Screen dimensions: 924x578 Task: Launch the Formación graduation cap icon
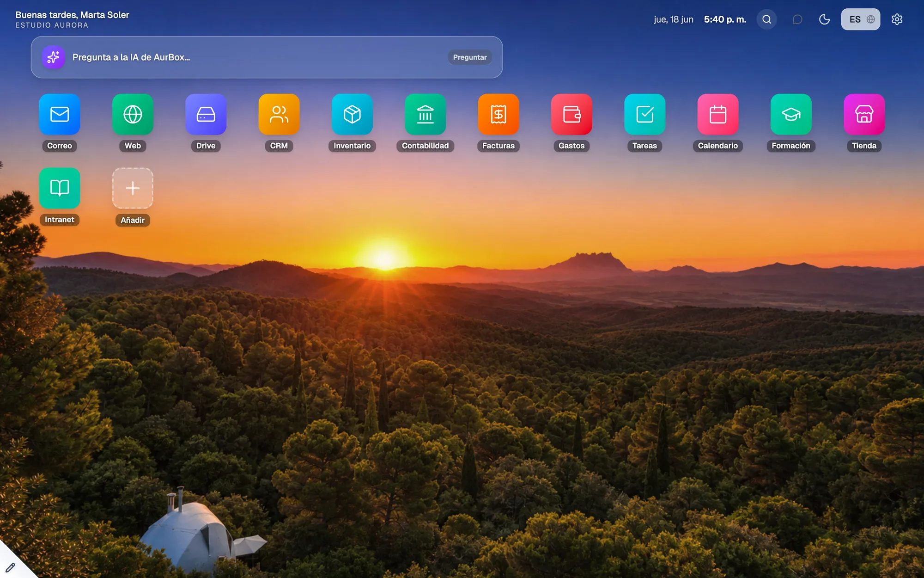[x=791, y=114]
